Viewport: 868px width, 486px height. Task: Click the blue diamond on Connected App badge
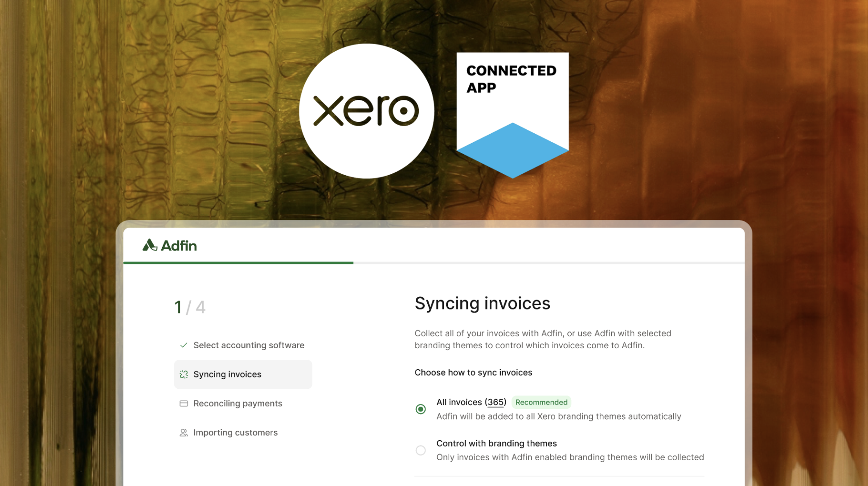click(x=512, y=150)
